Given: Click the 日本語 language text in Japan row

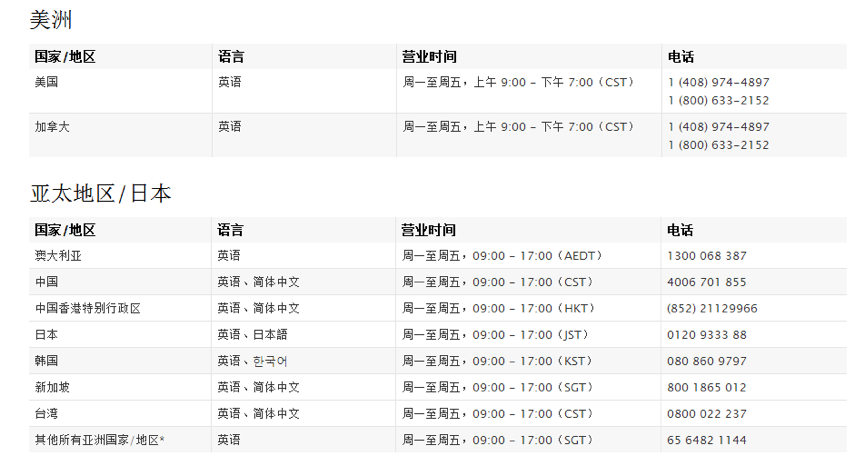Looking at the screenshot, I should [270, 335].
